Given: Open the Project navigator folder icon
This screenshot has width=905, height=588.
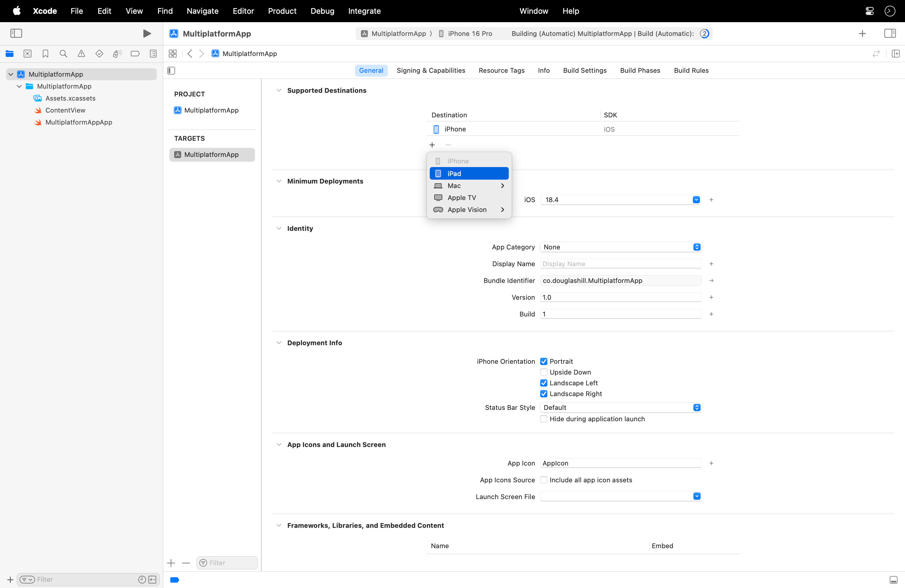Looking at the screenshot, I should 10,54.
